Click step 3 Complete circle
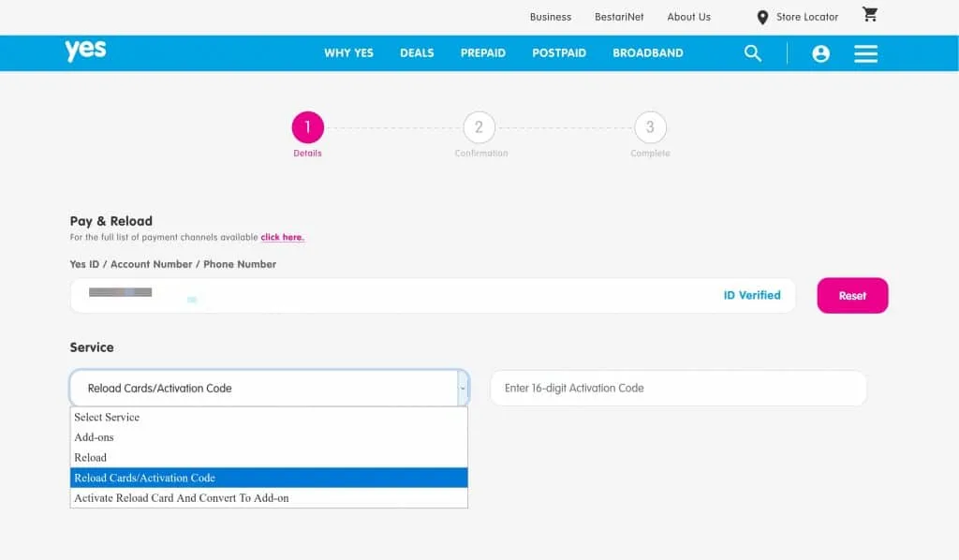959x560 pixels. pyautogui.click(x=650, y=127)
